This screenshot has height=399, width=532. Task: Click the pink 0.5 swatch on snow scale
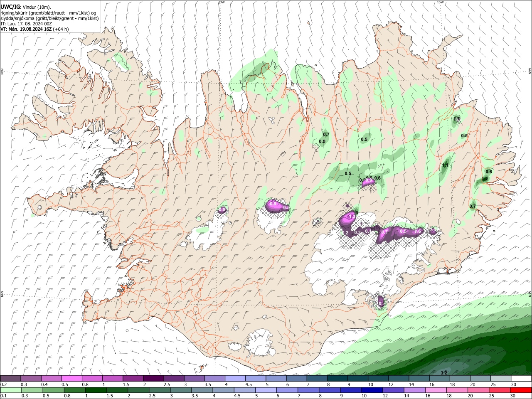pyautogui.click(x=71, y=379)
